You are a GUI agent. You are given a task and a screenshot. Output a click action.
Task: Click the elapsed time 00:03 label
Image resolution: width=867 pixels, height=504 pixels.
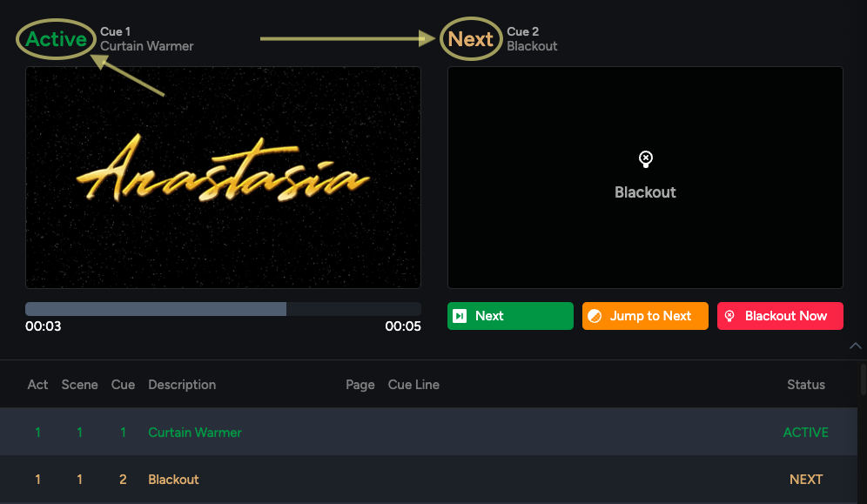pos(44,326)
